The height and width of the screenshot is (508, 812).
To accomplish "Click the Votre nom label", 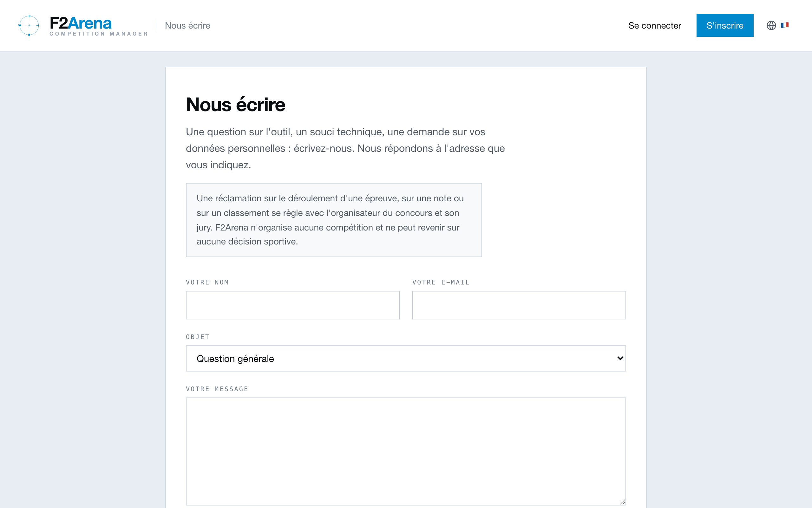I will coord(207,283).
